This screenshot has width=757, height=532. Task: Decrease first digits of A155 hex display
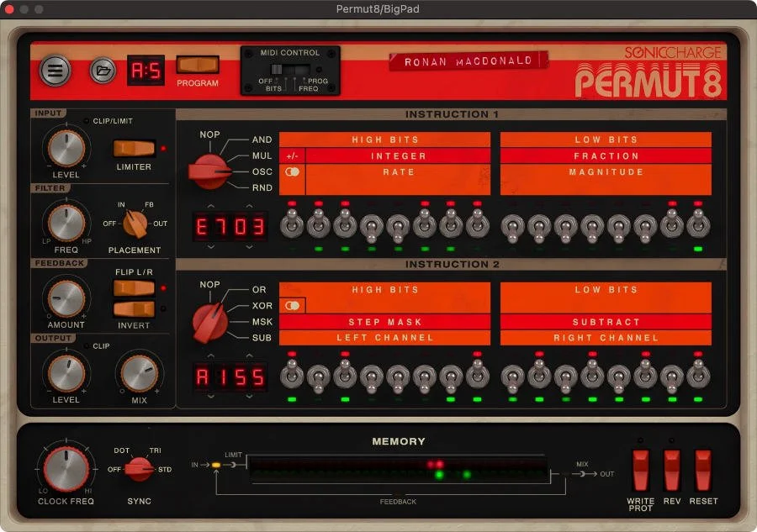[x=211, y=397]
